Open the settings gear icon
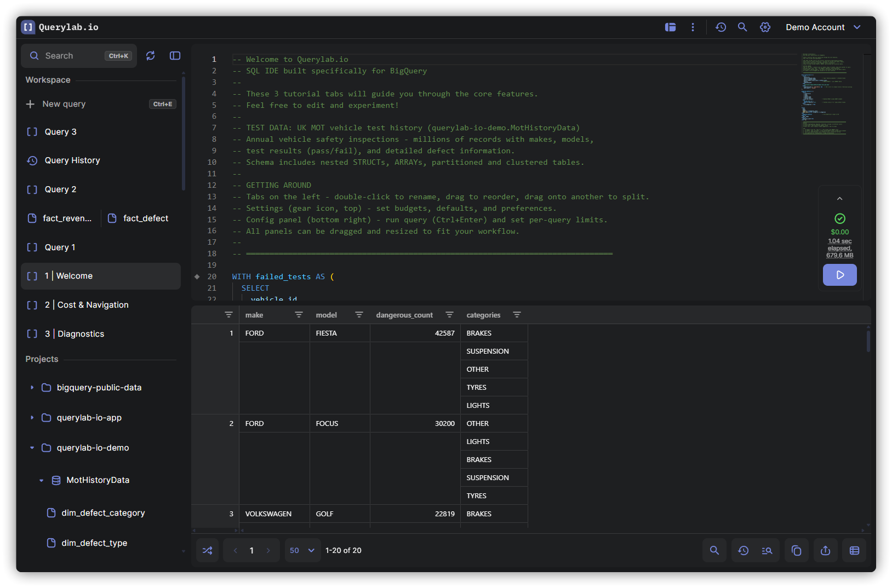This screenshot has width=892, height=588. 765,27
